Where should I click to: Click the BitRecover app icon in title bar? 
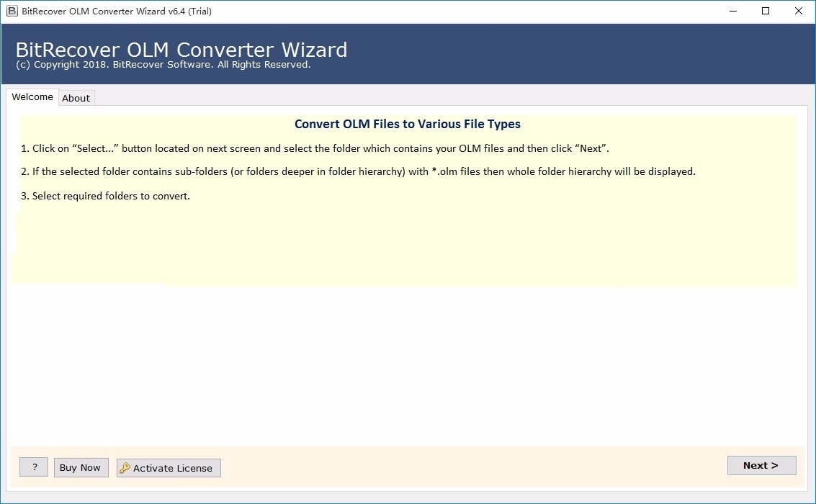tap(12, 11)
